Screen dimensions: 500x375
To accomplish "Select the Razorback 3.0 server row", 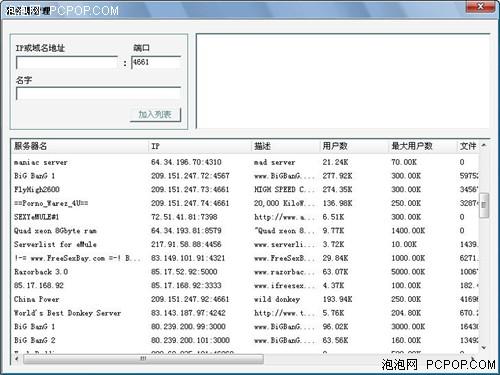I will 245,272.
